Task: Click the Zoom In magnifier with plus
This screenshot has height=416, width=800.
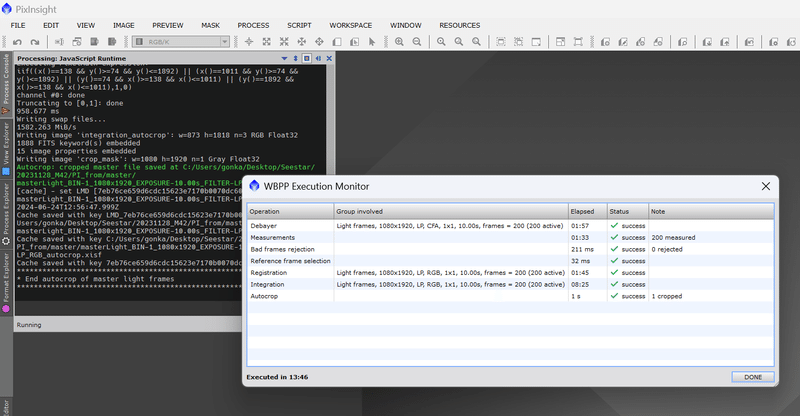Action: pos(399,42)
